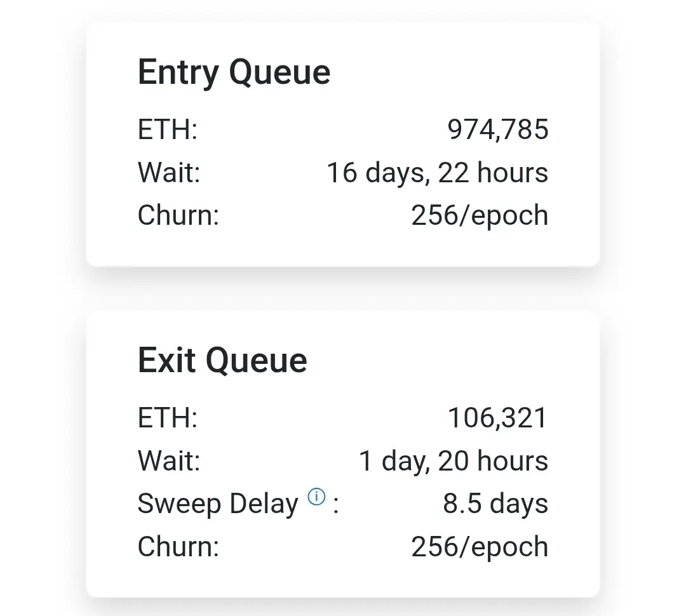
Task: Click the Churn label in Exit Queue
Action: (178, 547)
